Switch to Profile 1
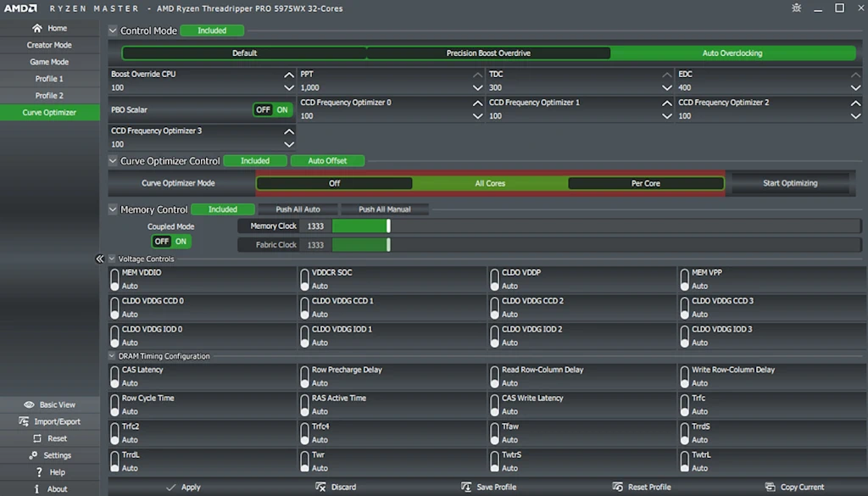 point(50,79)
